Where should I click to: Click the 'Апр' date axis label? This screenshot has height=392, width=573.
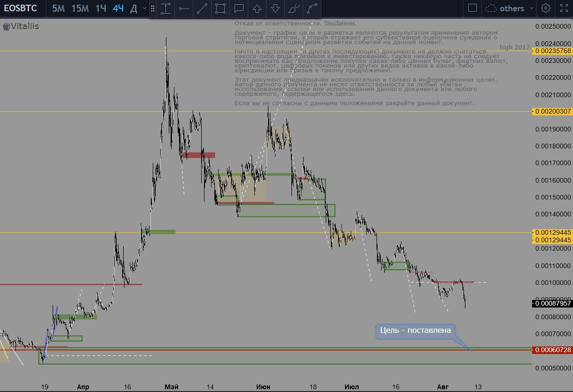coord(82,387)
